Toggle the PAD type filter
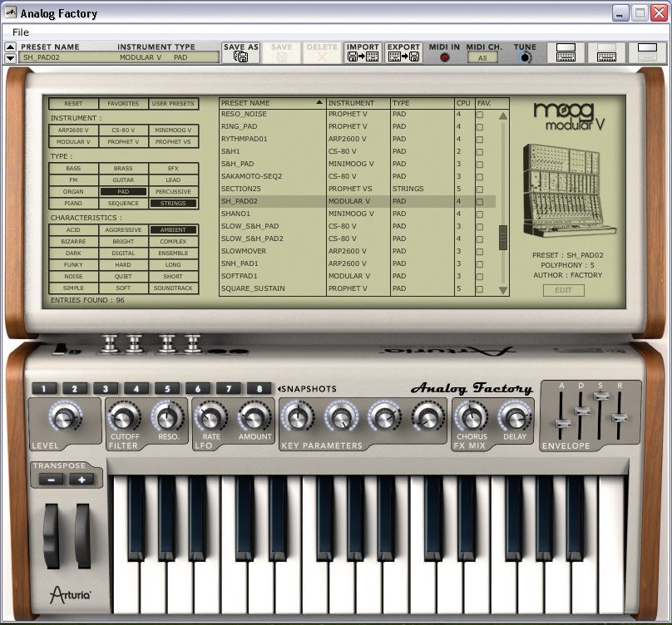 tap(123, 191)
